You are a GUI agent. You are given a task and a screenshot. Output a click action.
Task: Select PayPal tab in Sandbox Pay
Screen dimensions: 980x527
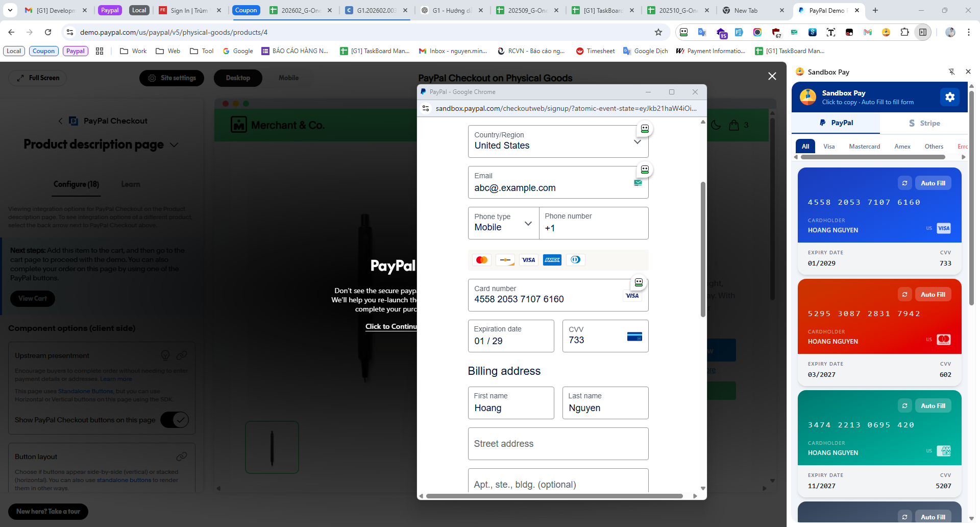836,123
